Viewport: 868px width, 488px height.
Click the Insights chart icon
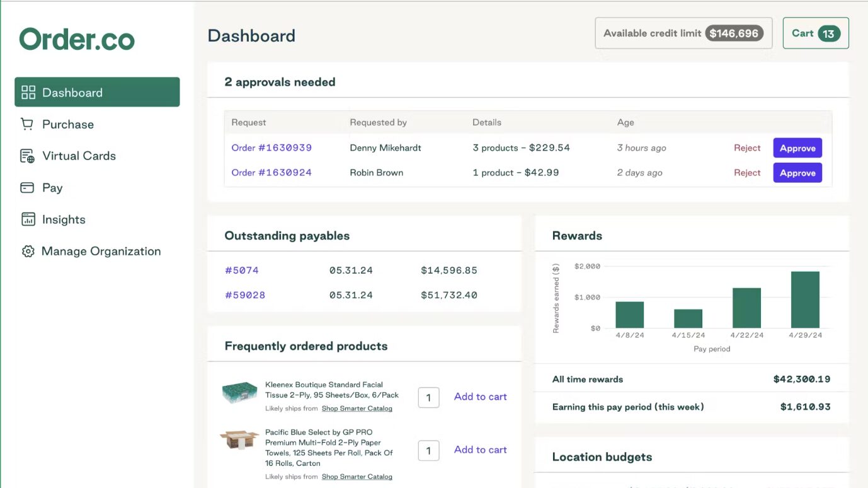click(28, 219)
